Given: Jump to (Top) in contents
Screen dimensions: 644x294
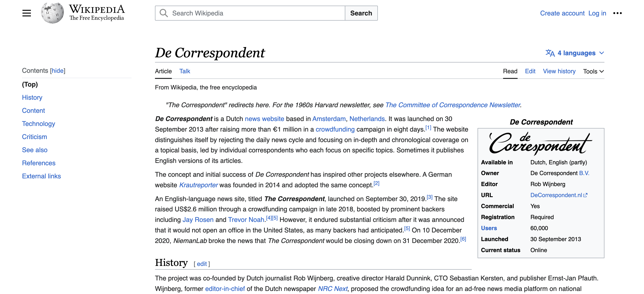Looking at the screenshot, I should point(30,84).
